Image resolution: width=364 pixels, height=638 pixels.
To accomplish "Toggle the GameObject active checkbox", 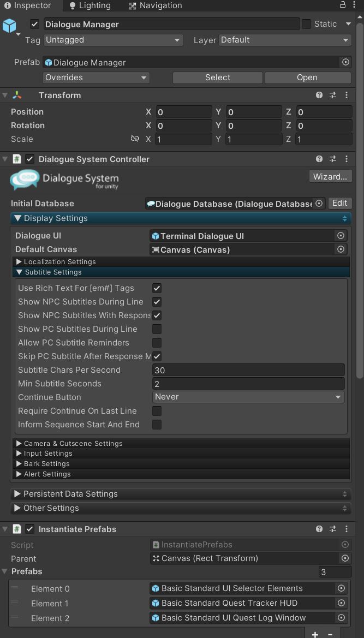I will (x=34, y=24).
